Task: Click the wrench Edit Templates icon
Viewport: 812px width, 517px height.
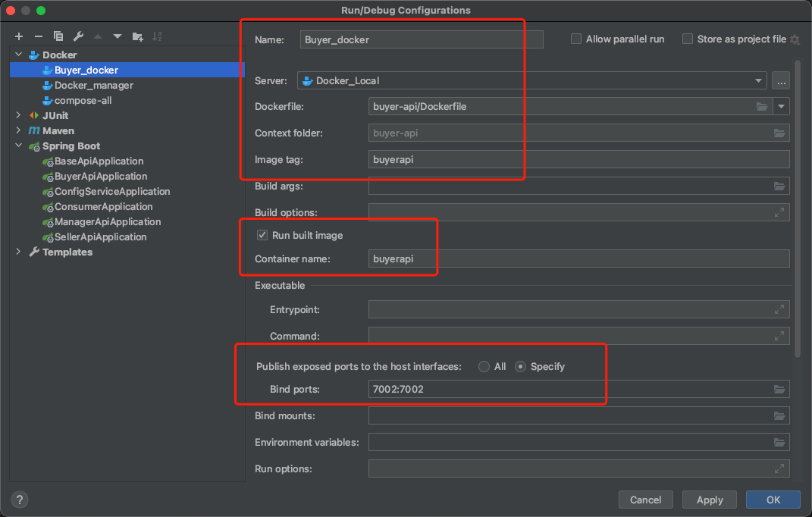Action: [78, 36]
